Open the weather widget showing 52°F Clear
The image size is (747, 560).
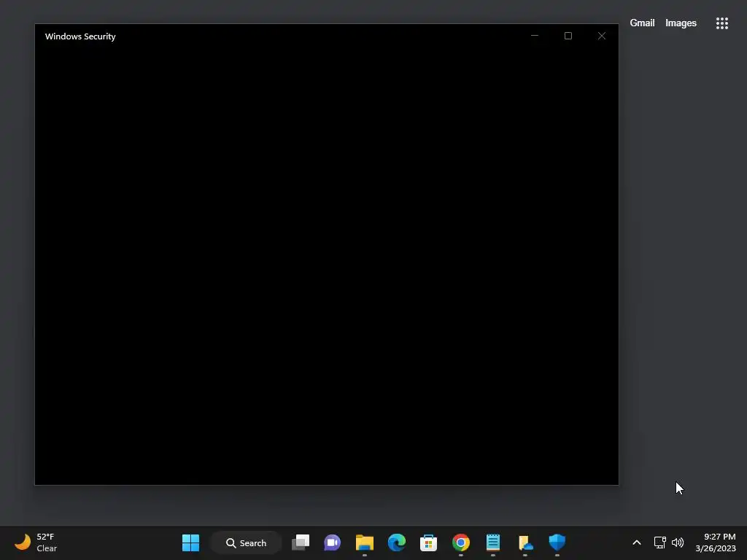[x=36, y=542]
